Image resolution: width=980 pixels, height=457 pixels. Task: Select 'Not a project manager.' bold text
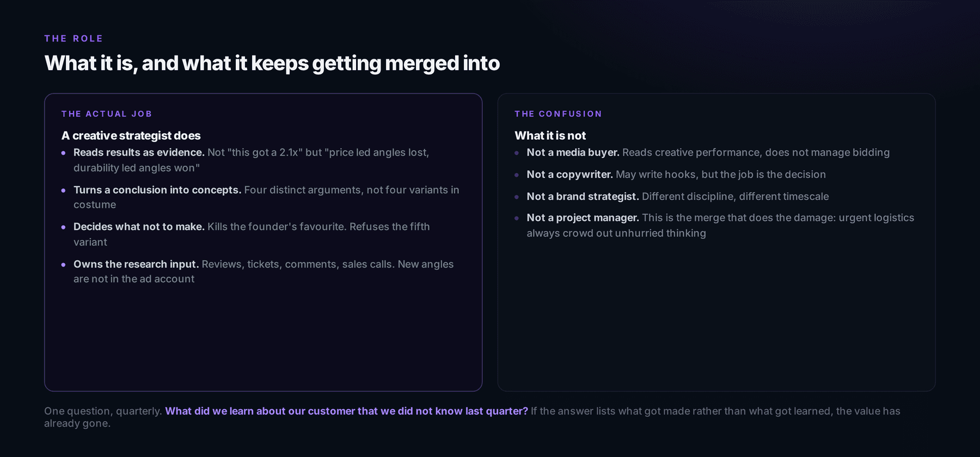point(583,218)
